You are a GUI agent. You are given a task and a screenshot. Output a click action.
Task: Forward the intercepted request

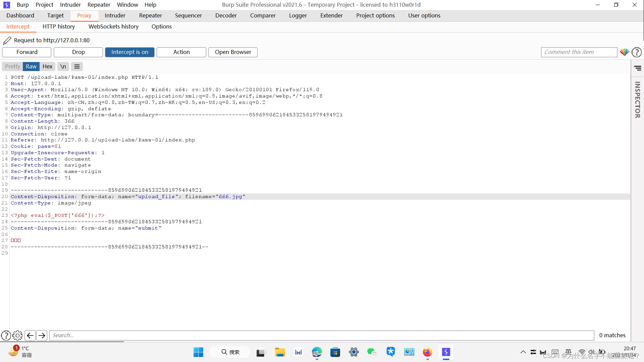point(27,52)
